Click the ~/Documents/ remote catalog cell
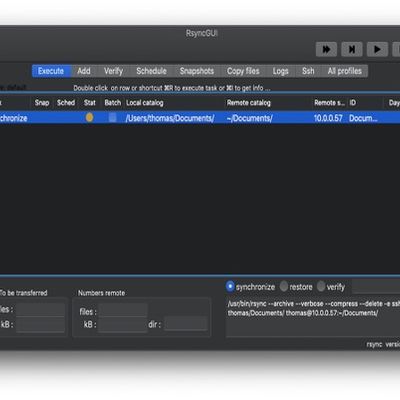400x400 pixels. point(249,118)
